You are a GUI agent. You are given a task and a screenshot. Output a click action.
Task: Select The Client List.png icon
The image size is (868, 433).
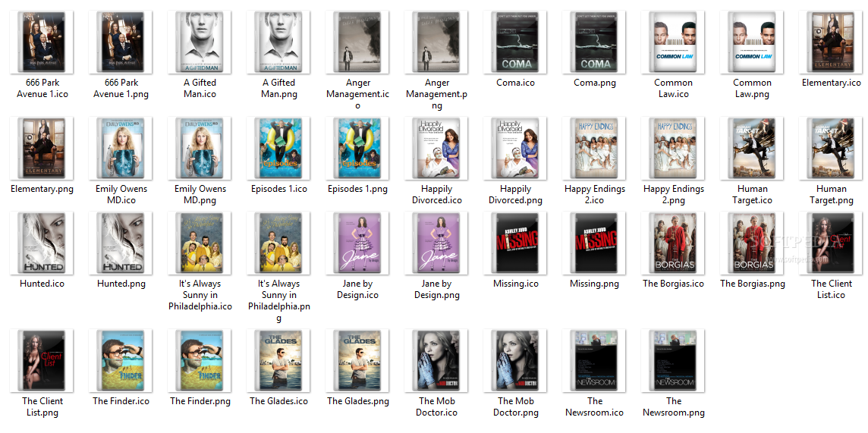(x=42, y=360)
